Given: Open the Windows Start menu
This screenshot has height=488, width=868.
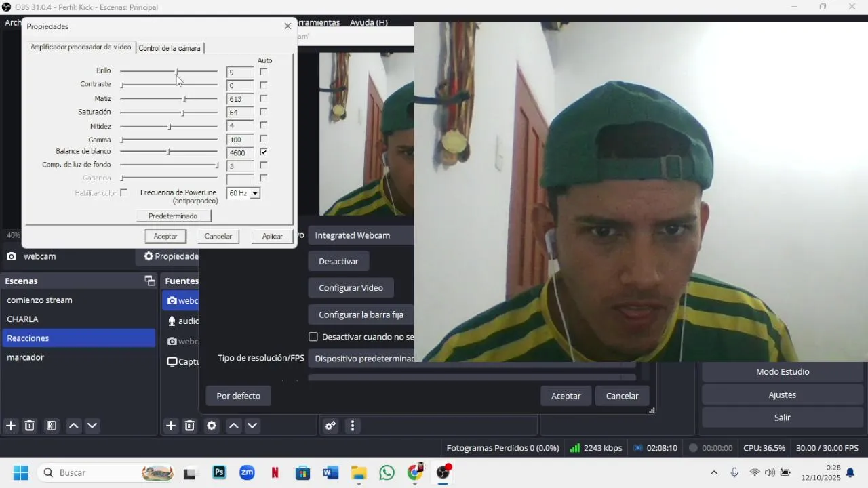Looking at the screenshot, I should pyautogui.click(x=20, y=472).
